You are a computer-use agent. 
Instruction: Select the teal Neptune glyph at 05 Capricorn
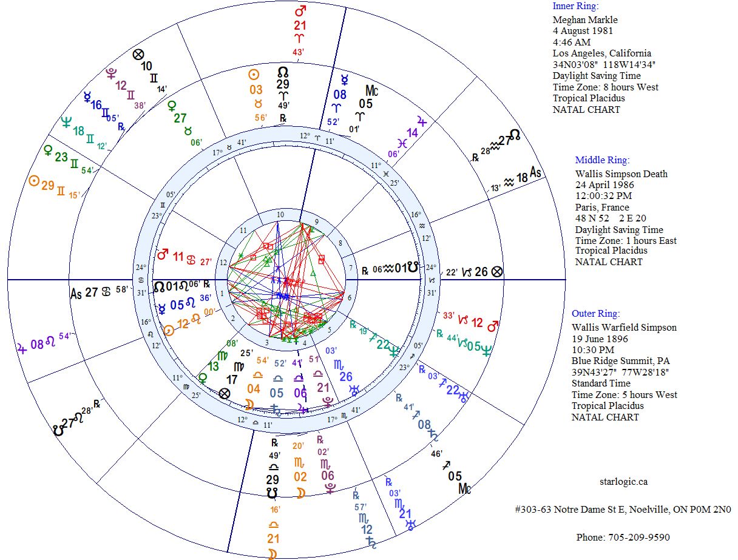coord(486,349)
